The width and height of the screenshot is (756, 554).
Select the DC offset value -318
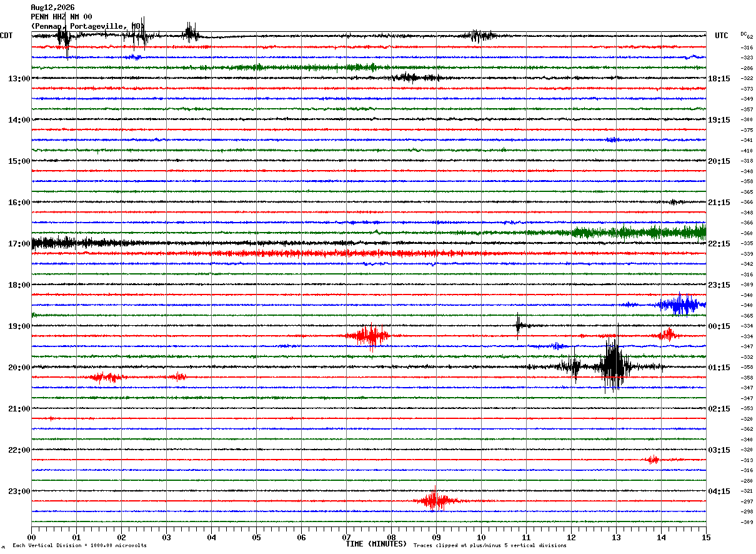[747, 161]
